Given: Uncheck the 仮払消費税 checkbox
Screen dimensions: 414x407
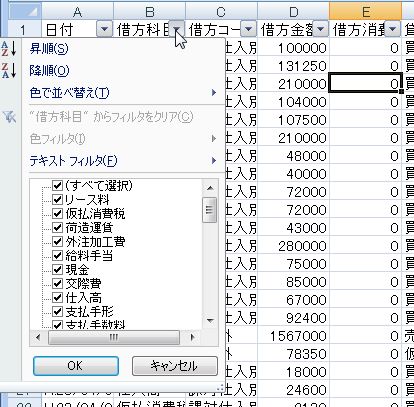Looking at the screenshot, I should click(58, 213).
